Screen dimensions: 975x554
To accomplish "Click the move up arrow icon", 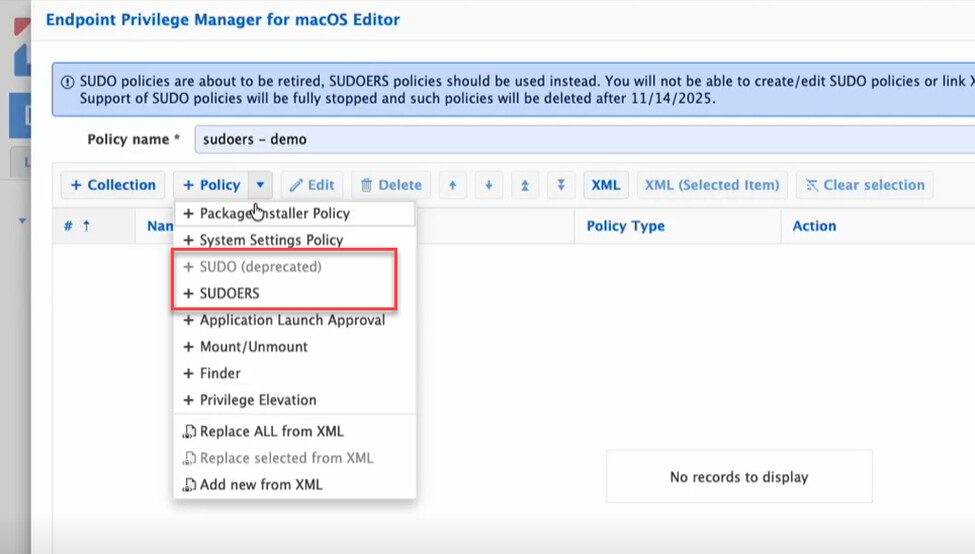I will [x=452, y=185].
